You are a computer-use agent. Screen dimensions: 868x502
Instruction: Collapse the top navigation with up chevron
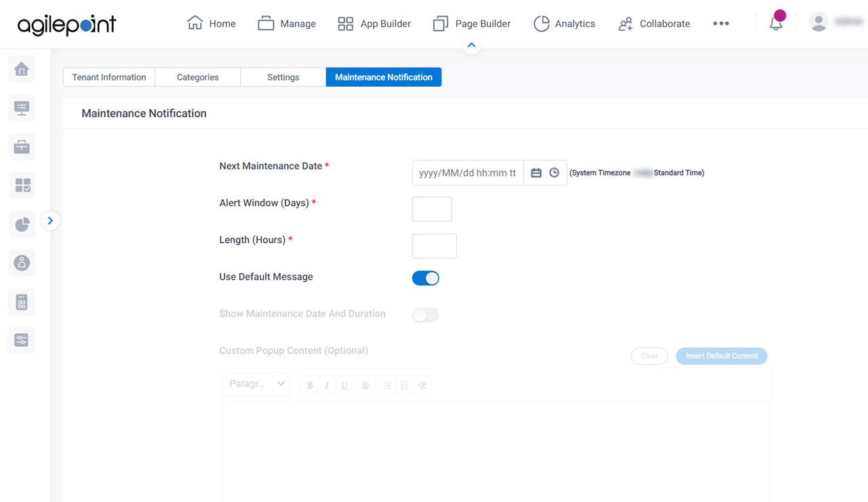click(471, 45)
